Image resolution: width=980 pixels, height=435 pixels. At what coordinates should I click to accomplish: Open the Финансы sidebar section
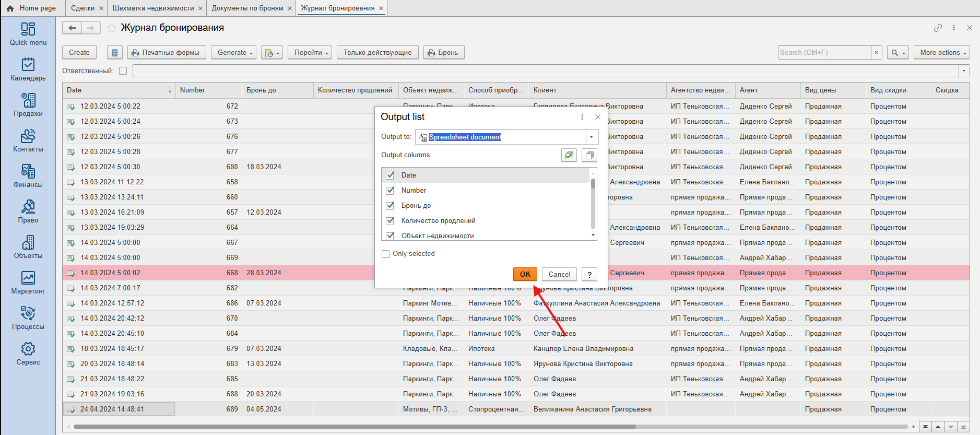[x=28, y=176]
